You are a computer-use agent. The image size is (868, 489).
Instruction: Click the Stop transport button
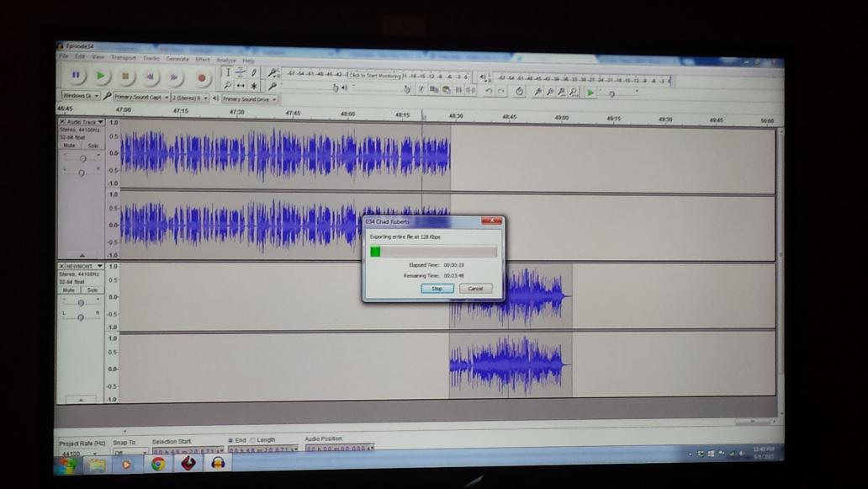point(125,77)
